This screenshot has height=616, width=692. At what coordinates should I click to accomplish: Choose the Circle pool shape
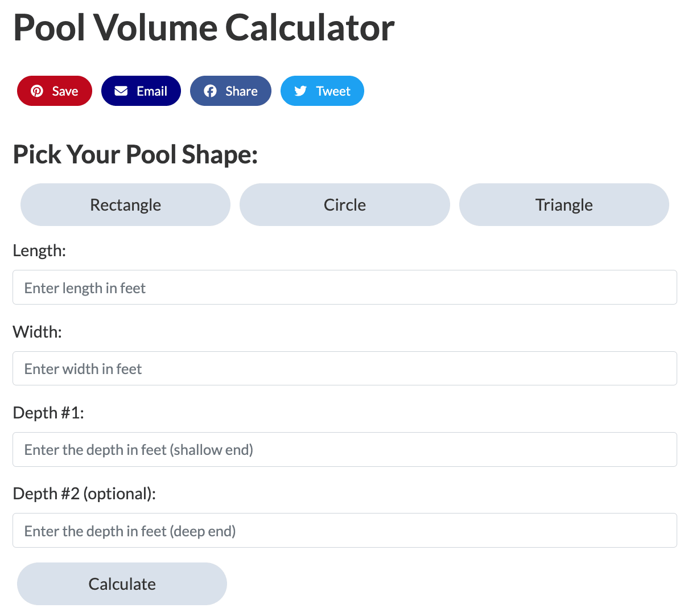point(345,205)
